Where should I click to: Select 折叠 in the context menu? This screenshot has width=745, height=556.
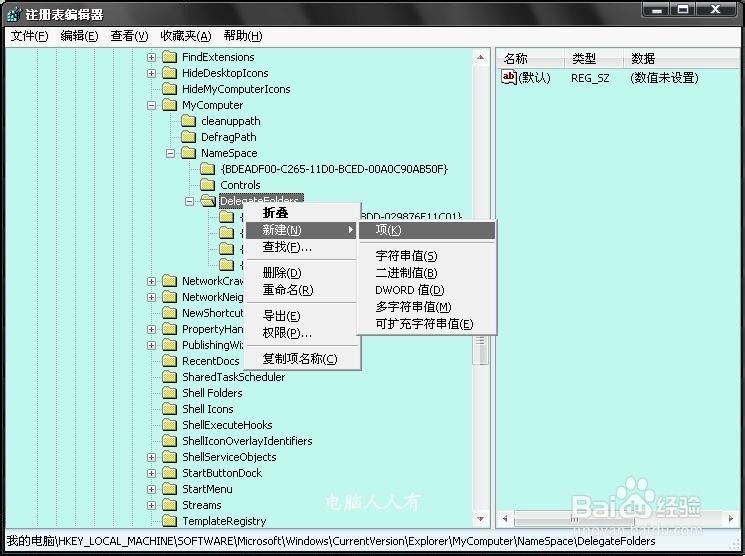click(301, 213)
